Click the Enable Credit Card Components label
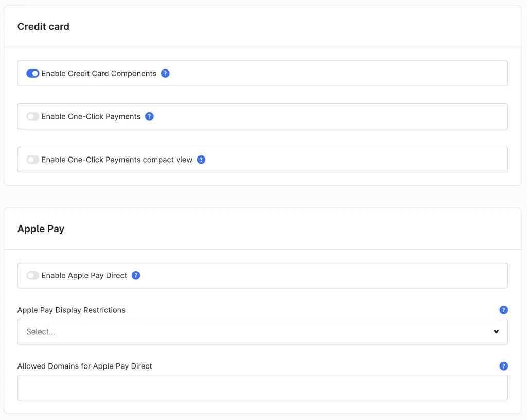This screenshot has height=420, width=527. pyautogui.click(x=99, y=73)
